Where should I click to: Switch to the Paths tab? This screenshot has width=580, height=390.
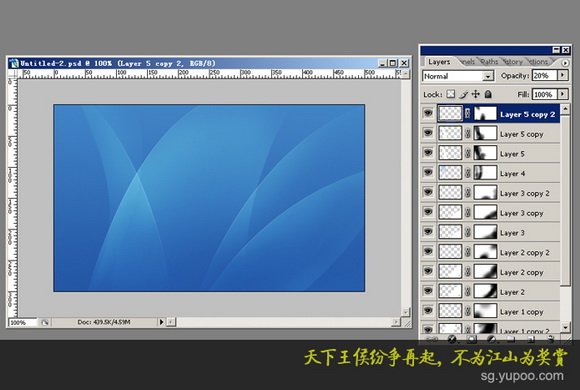pyautogui.click(x=489, y=62)
